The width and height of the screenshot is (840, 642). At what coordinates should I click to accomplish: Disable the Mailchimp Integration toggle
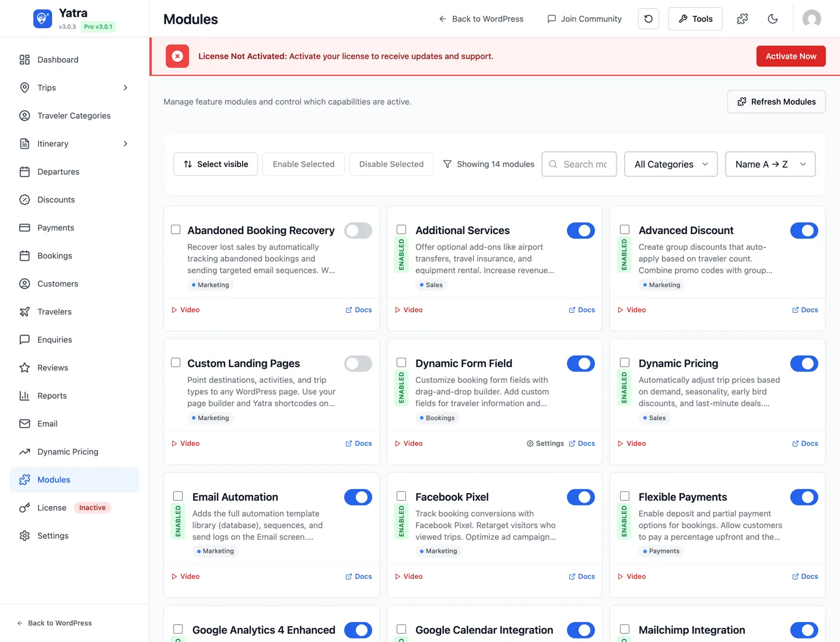pyautogui.click(x=804, y=630)
